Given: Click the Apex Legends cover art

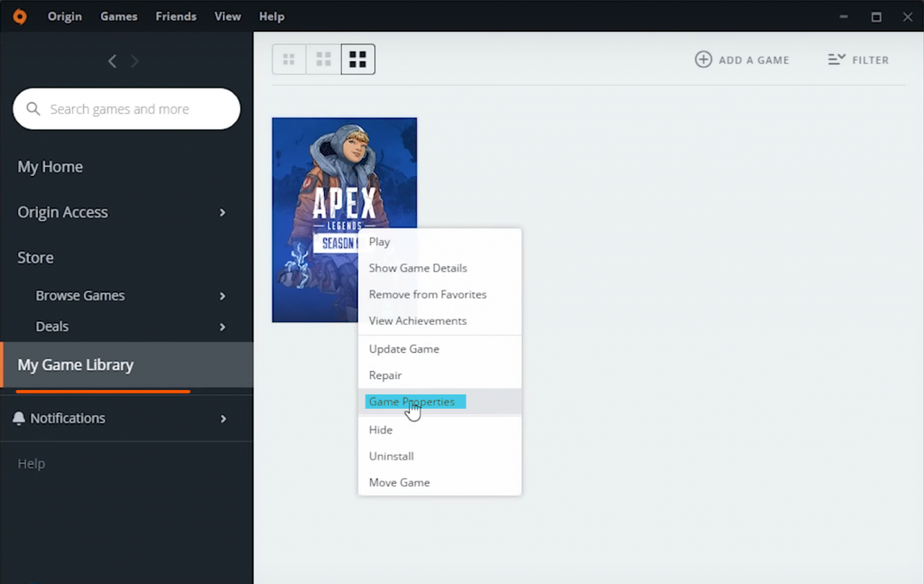Looking at the screenshot, I should coord(316,181).
